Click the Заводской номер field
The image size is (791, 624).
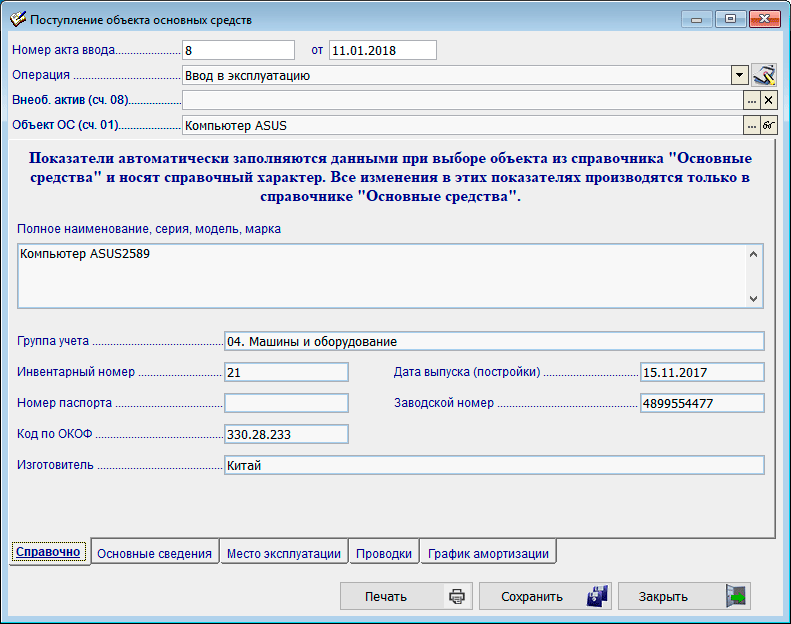click(x=702, y=403)
